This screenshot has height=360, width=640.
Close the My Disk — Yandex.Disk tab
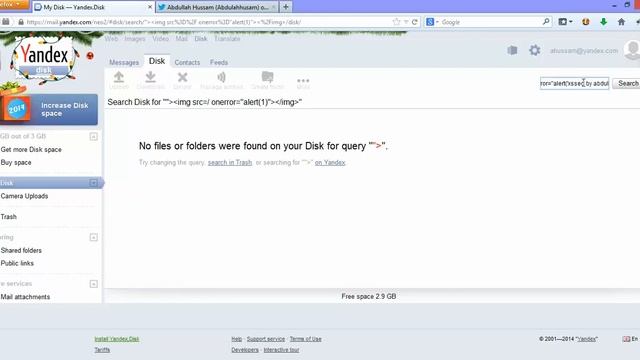tap(150, 7)
